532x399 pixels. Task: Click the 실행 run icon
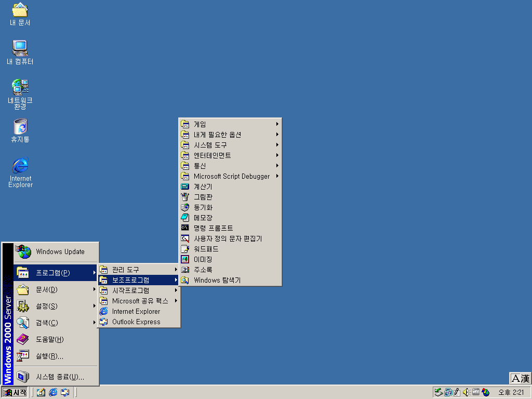(x=23, y=356)
